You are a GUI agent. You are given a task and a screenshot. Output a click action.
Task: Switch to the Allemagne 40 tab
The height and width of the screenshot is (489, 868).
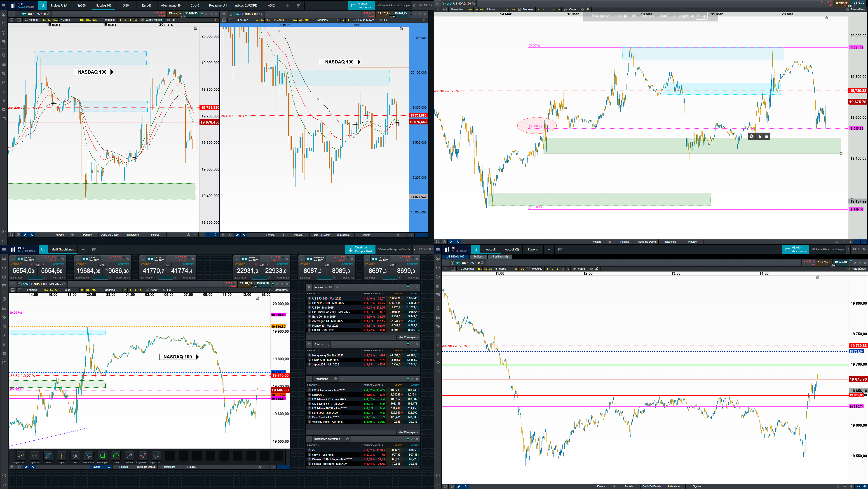click(x=171, y=5)
